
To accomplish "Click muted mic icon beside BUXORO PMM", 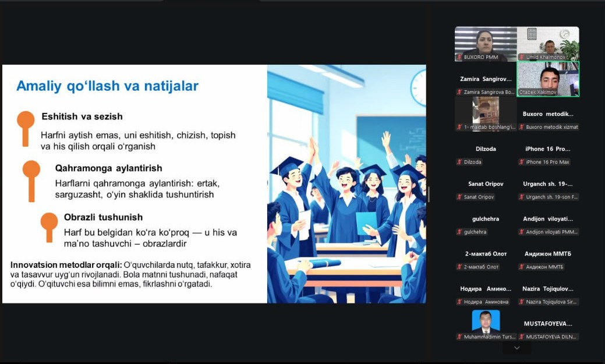I will coord(459,57).
